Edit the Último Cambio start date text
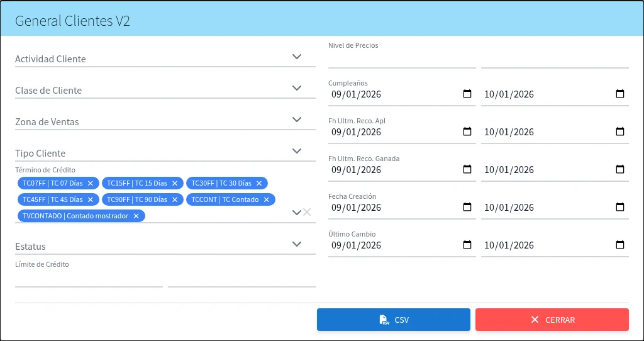Screen dimensions: 644x341 356,245
